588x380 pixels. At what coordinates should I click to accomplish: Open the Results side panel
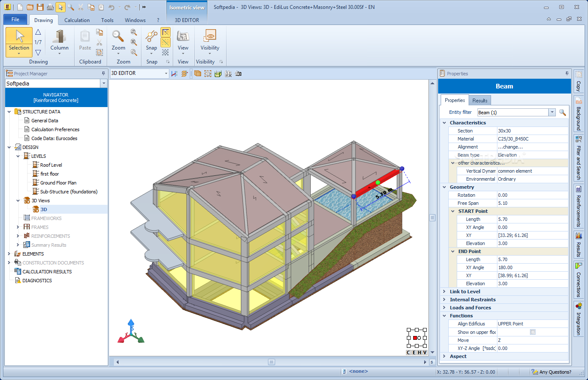coord(578,245)
